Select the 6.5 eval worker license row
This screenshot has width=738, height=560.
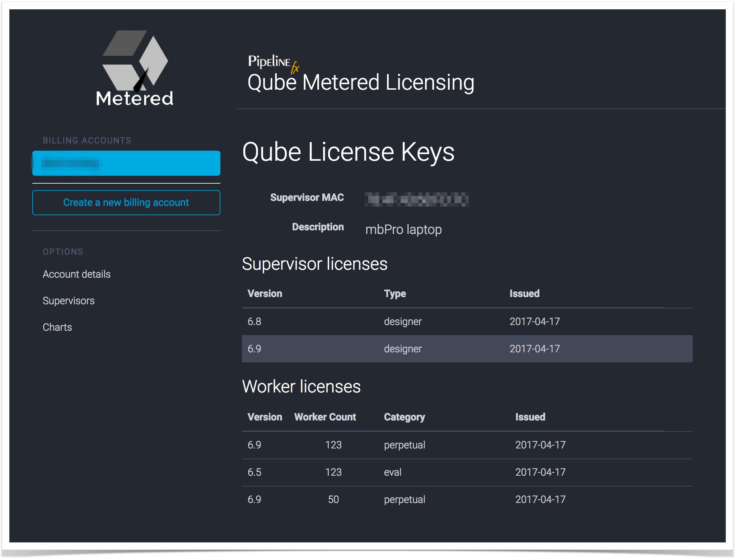click(467, 472)
